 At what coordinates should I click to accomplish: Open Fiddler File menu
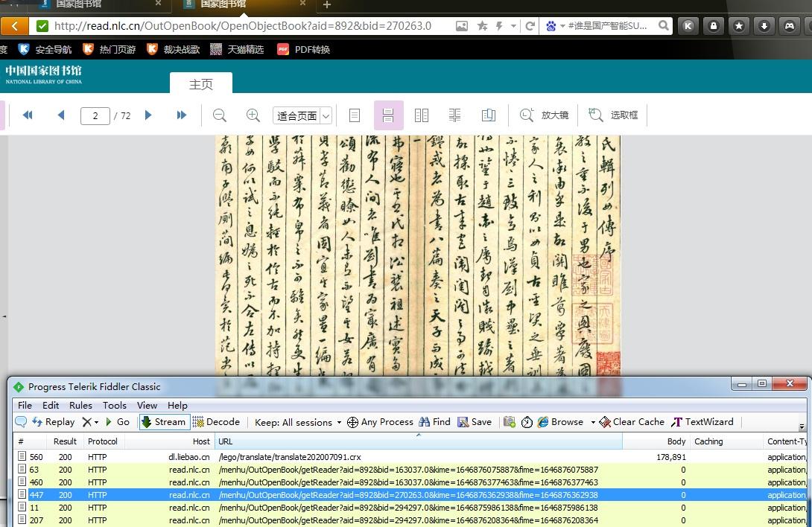click(25, 406)
